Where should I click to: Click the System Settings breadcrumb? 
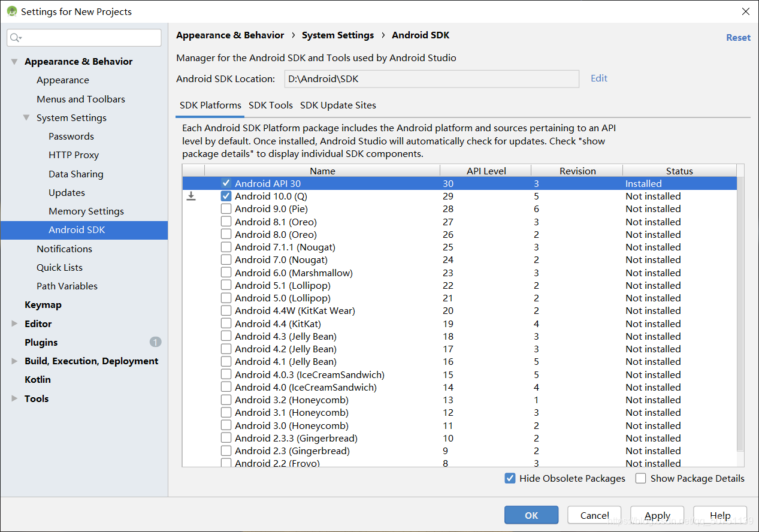[x=338, y=35]
